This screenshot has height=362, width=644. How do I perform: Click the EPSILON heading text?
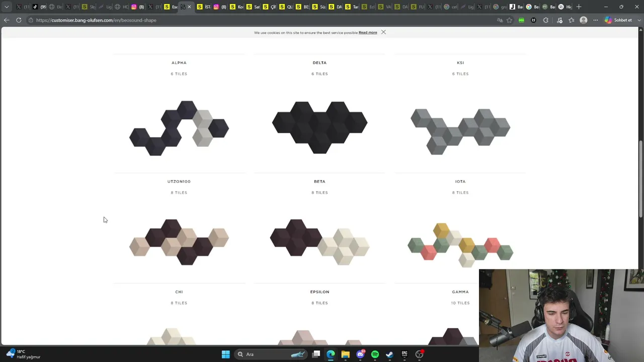tap(319, 292)
